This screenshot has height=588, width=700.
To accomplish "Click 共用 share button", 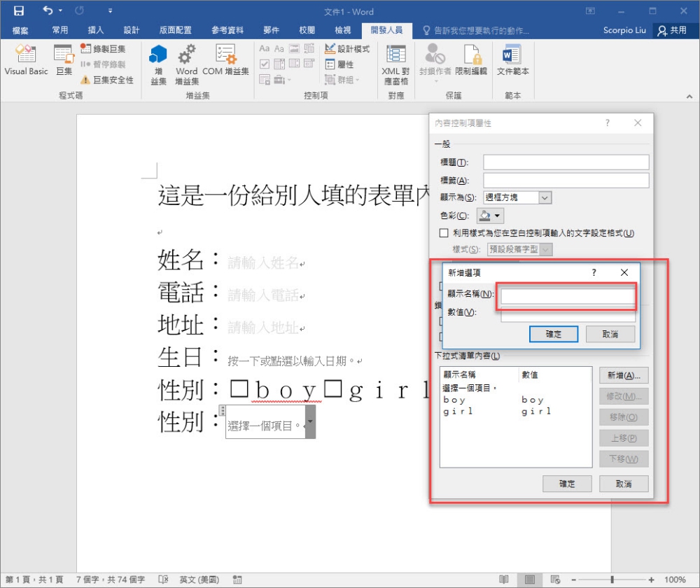I will (672, 30).
